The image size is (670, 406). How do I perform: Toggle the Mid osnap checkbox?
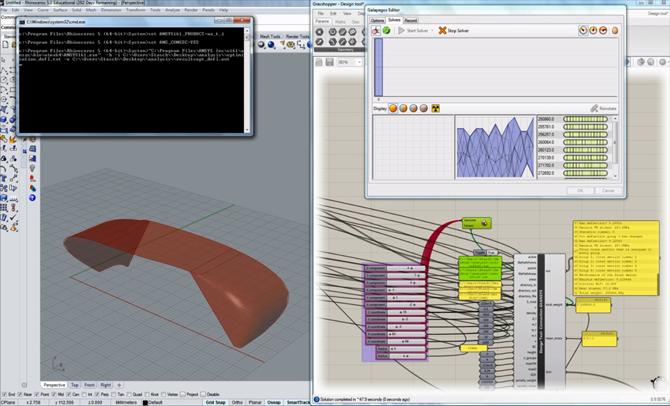(53, 394)
